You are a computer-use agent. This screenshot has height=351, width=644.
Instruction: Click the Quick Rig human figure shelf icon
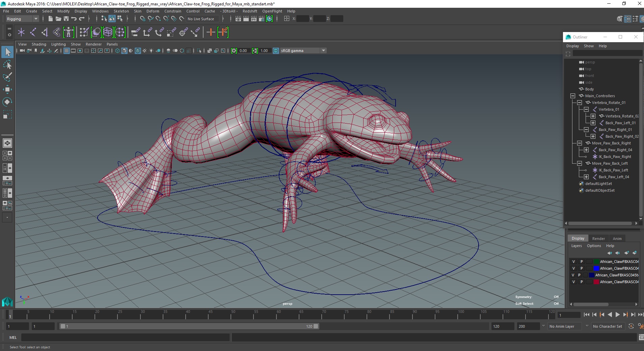point(69,32)
